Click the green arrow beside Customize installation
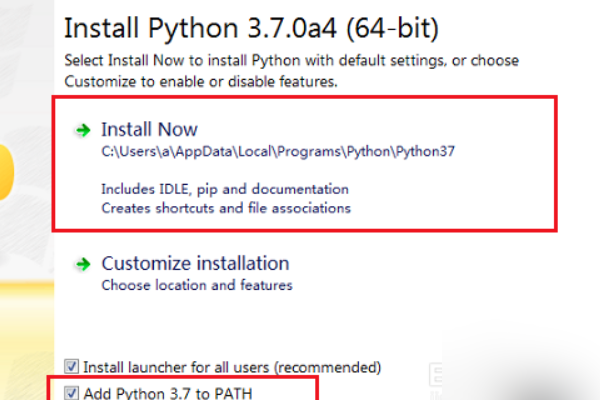The height and width of the screenshot is (400, 600). point(81,265)
